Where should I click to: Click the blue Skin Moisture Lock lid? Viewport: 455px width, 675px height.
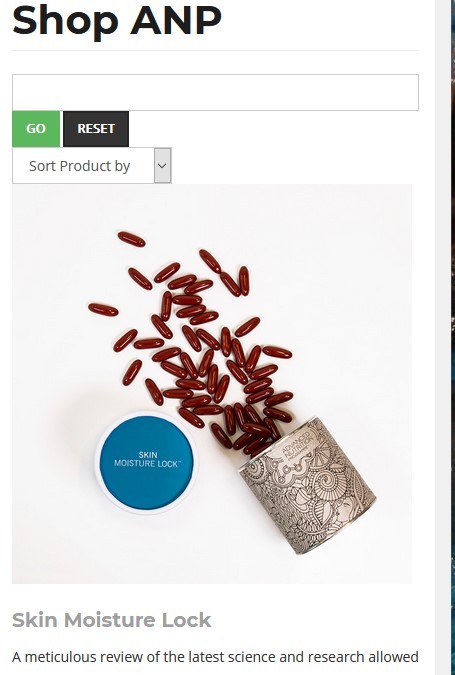[x=146, y=462]
